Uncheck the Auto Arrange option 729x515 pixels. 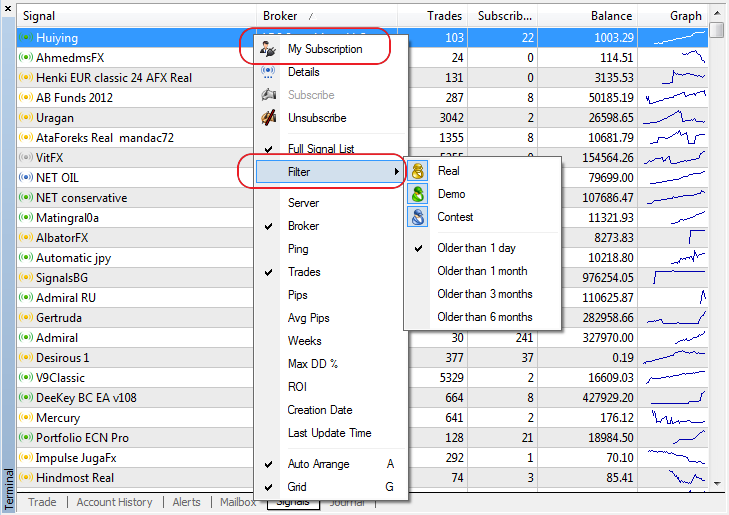(268, 464)
